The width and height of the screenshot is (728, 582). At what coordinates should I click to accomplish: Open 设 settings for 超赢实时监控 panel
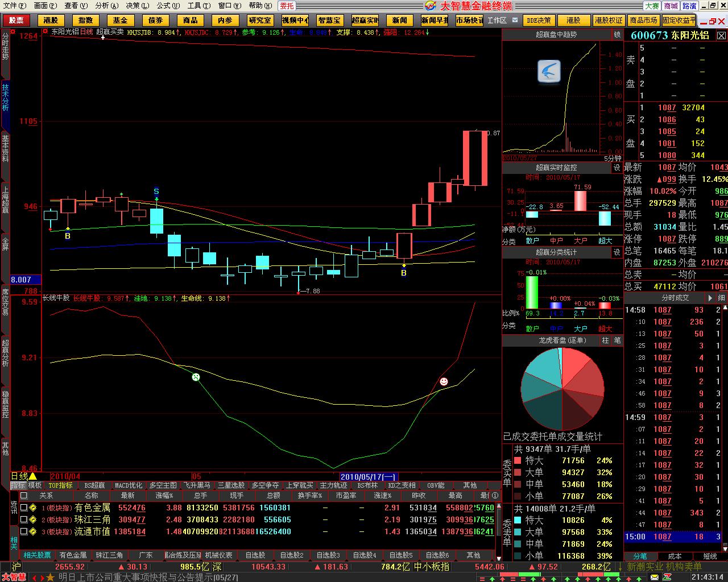[x=617, y=168]
